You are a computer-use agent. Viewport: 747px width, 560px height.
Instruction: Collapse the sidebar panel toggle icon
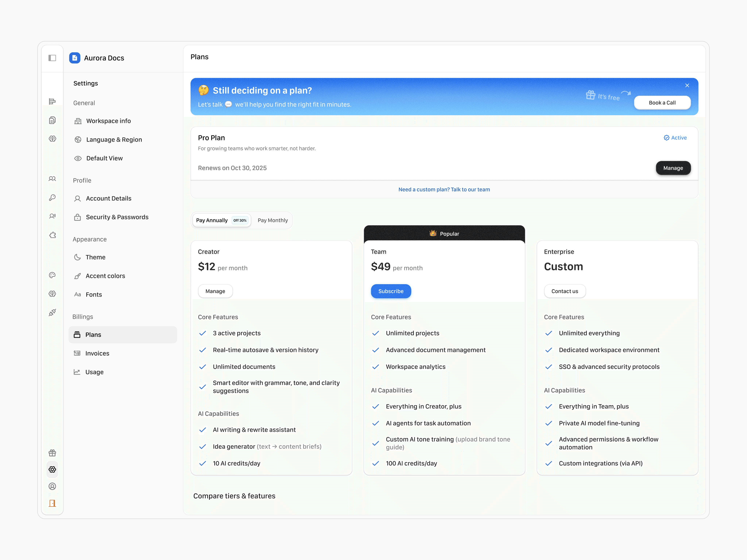pos(52,58)
